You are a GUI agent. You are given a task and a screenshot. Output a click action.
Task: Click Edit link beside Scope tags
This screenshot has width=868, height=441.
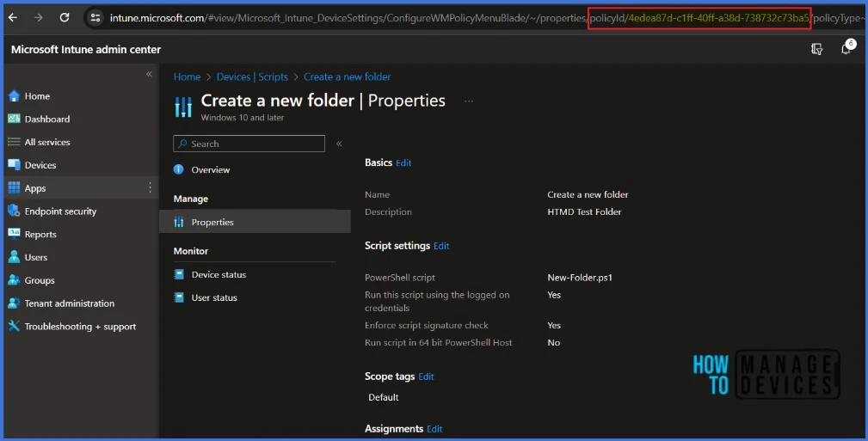[426, 377]
